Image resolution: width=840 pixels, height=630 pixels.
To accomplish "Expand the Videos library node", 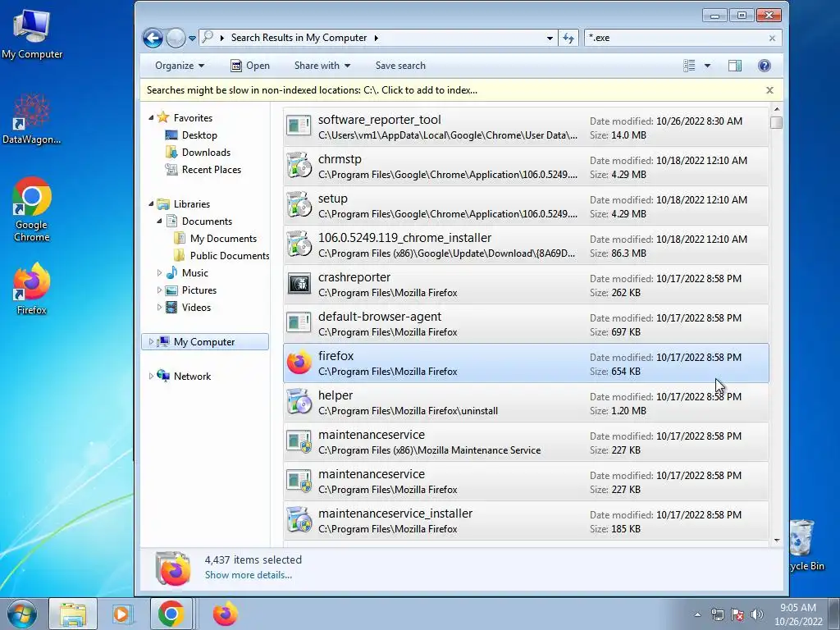I will 159,307.
